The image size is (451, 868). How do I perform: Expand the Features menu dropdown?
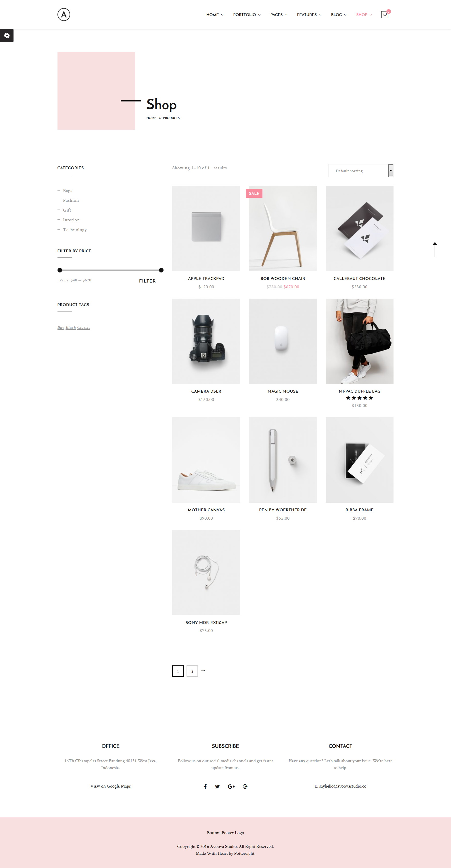click(309, 14)
